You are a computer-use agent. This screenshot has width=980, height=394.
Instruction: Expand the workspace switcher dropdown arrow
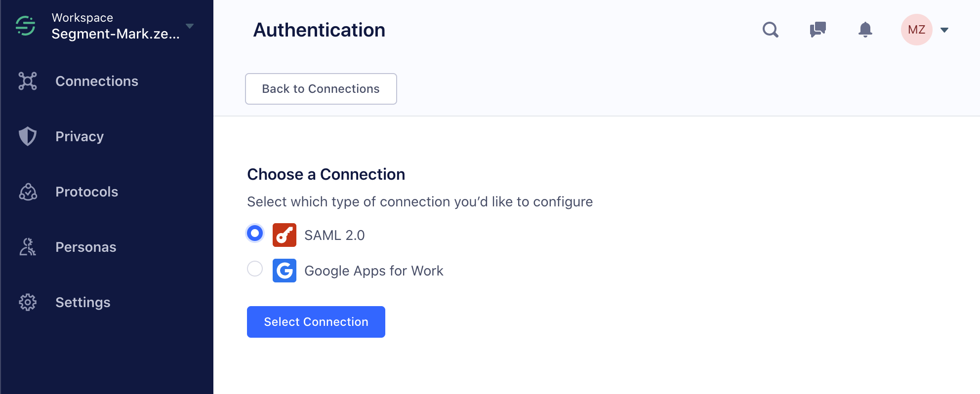point(190,27)
